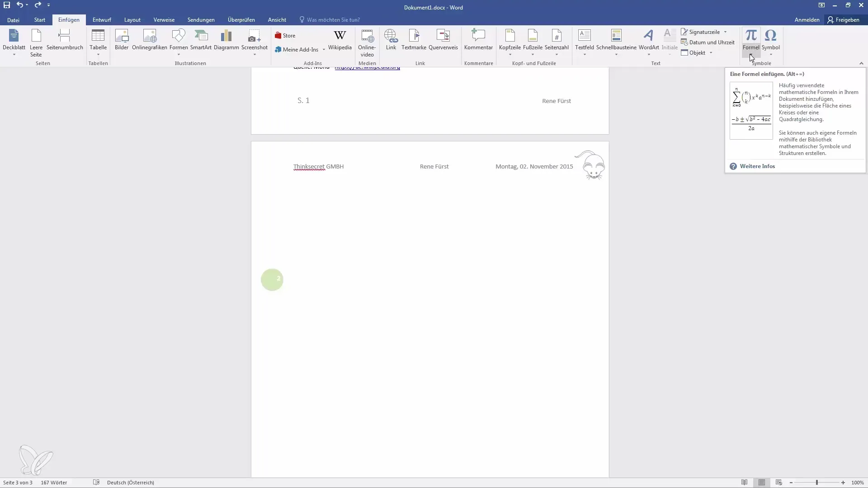The height and width of the screenshot is (488, 868).
Task: Insert an Objekt
Action: click(693, 53)
